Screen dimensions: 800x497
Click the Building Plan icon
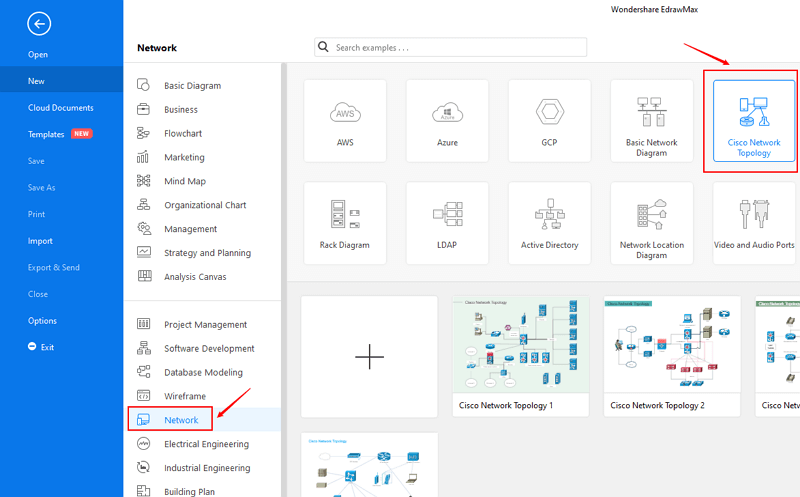(x=143, y=491)
